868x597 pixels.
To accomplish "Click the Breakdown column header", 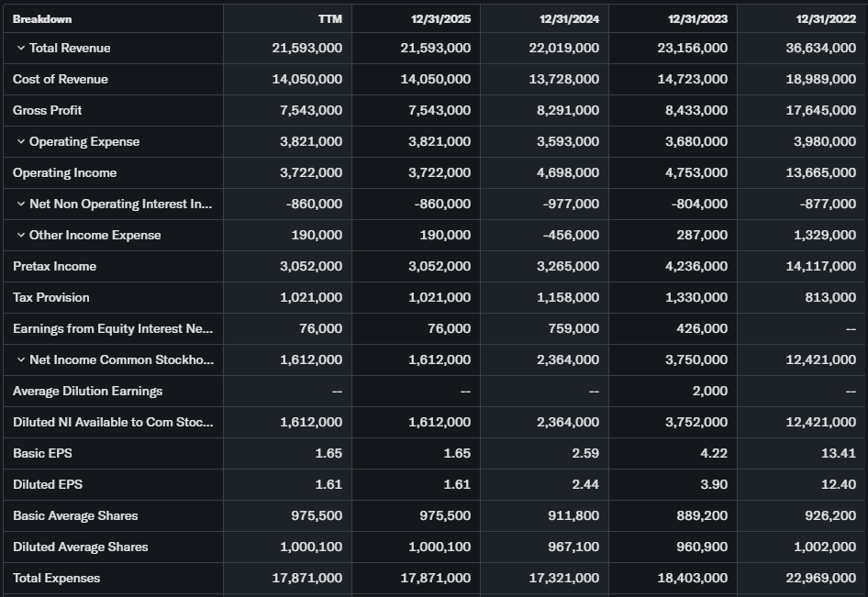I will click(x=42, y=18).
